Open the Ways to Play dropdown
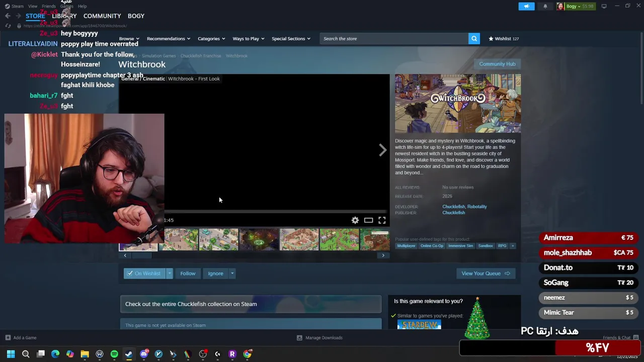 249,39
